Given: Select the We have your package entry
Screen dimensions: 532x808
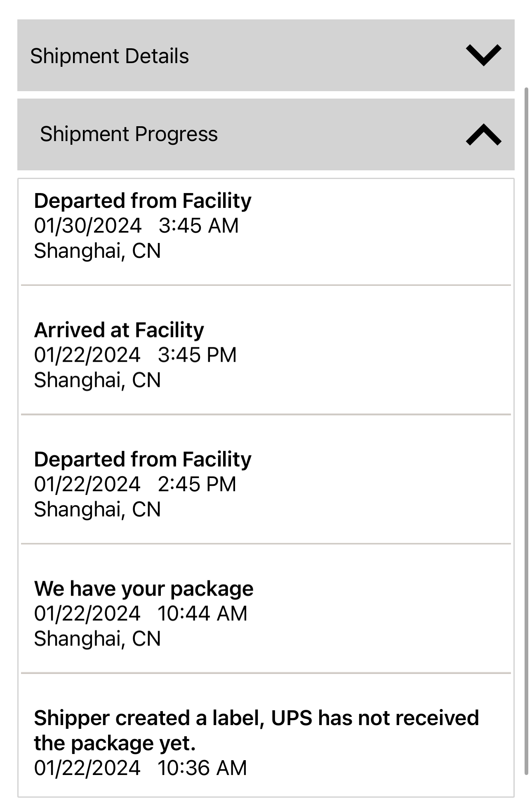Looking at the screenshot, I should 144,589.
